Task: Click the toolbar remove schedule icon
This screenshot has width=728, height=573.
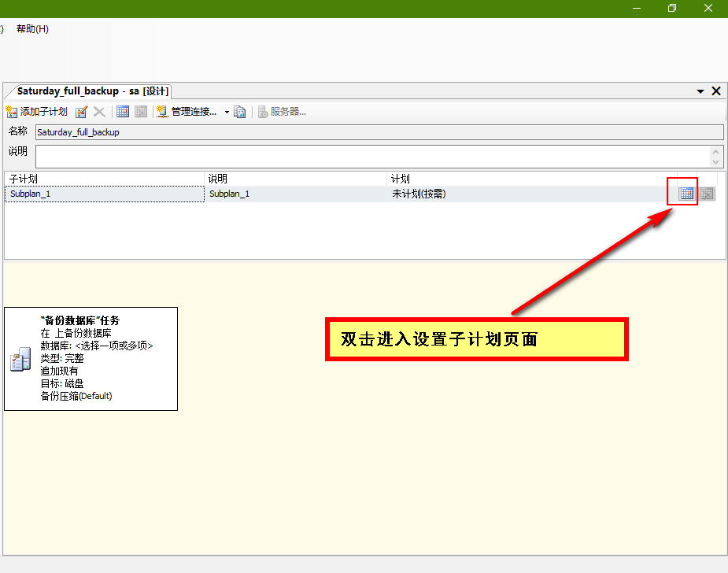Action: 141,112
